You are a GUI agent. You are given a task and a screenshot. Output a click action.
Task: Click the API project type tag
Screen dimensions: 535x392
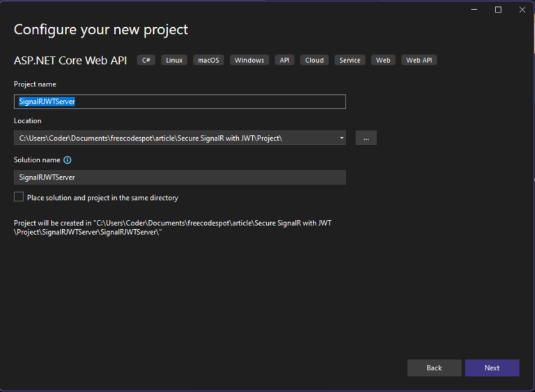click(x=284, y=60)
